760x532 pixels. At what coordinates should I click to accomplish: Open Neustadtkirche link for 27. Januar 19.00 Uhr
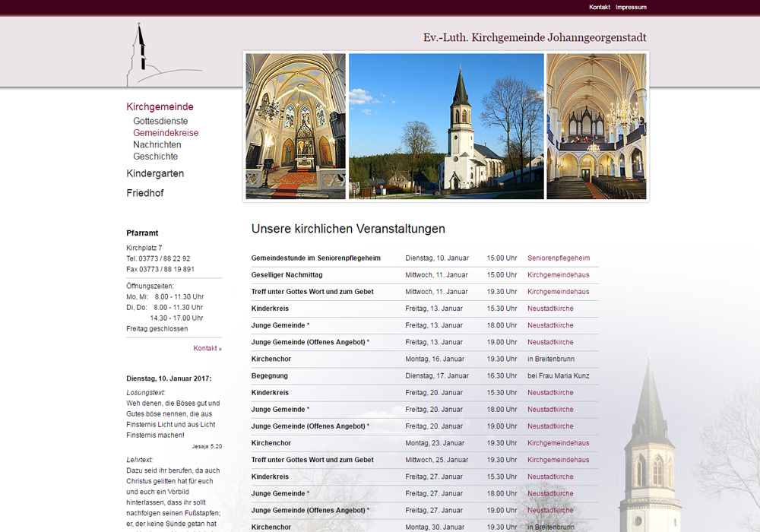tap(550, 510)
